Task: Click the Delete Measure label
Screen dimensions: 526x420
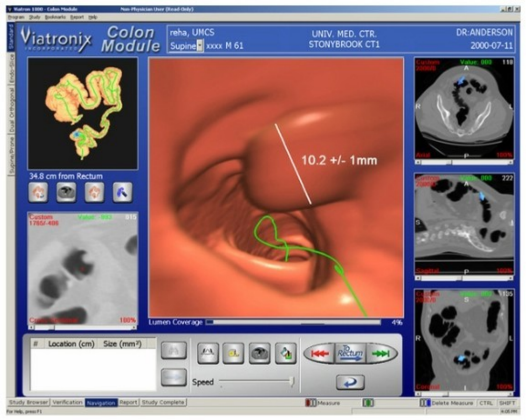Action: 452,403
